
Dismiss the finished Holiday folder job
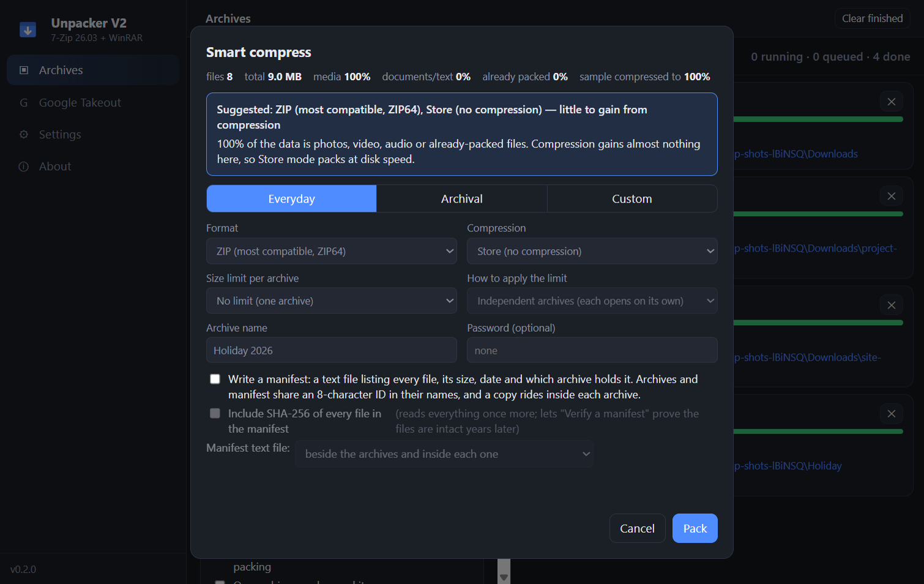891,414
